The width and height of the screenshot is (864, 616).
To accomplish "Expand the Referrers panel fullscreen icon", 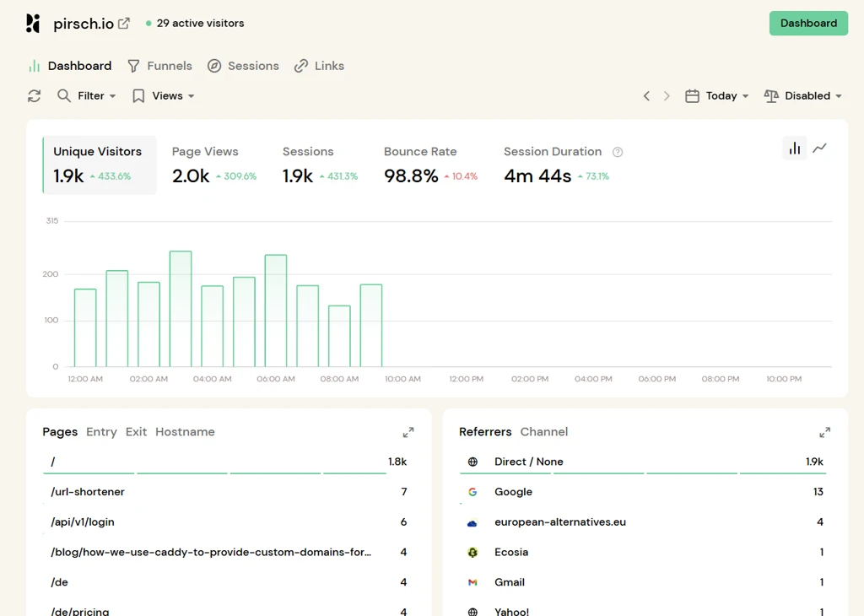I will (825, 433).
